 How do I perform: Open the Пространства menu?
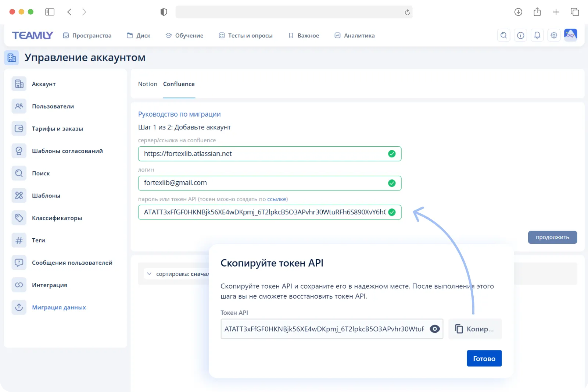tap(87, 36)
